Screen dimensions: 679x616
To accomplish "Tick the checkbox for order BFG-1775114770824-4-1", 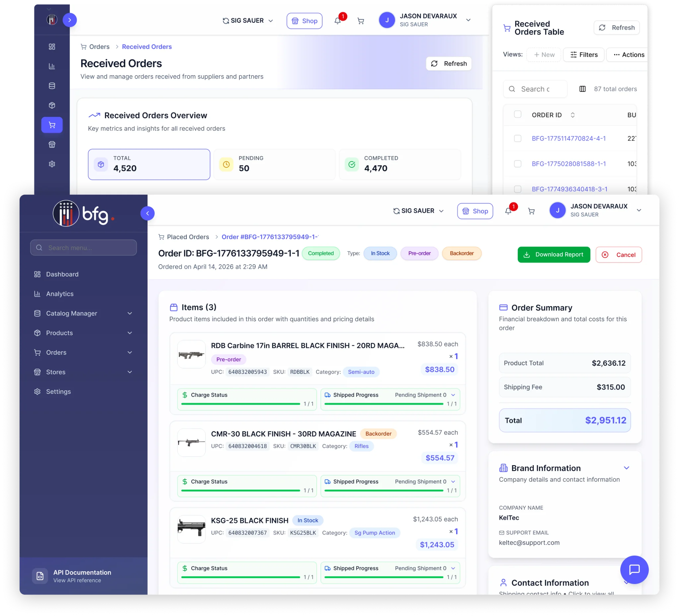I will coord(518,139).
